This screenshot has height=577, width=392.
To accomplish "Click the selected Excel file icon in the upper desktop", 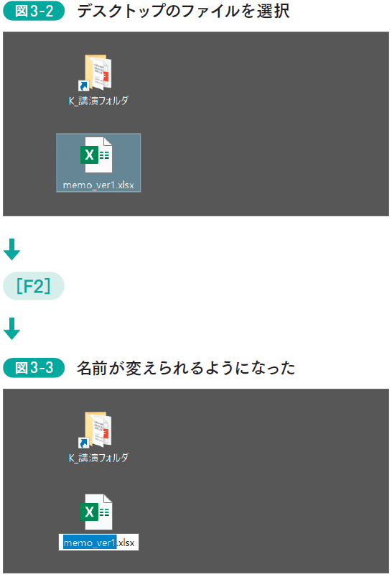I will 96,155.
